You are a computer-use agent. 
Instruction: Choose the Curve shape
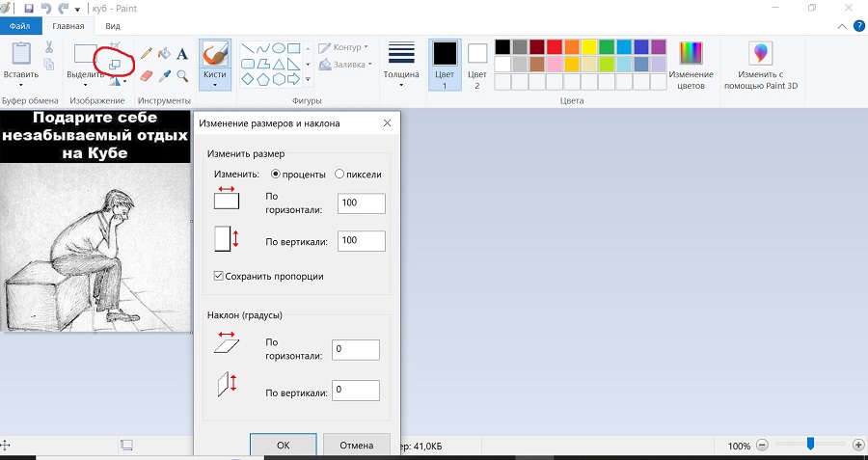263,48
